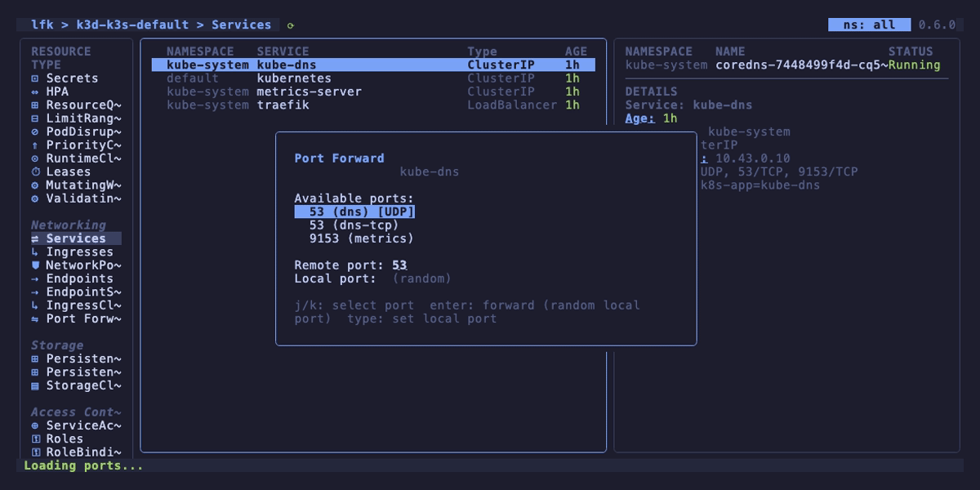This screenshot has height=490, width=980.
Task: Click the NetworkPo~ shield icon
Action: [35, 265]
